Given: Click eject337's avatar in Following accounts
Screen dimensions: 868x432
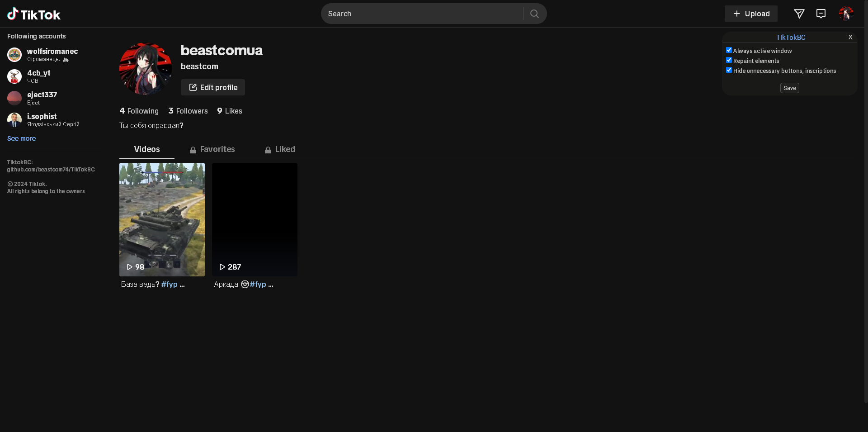Looking at the screenshot, I should pos(14,98).
